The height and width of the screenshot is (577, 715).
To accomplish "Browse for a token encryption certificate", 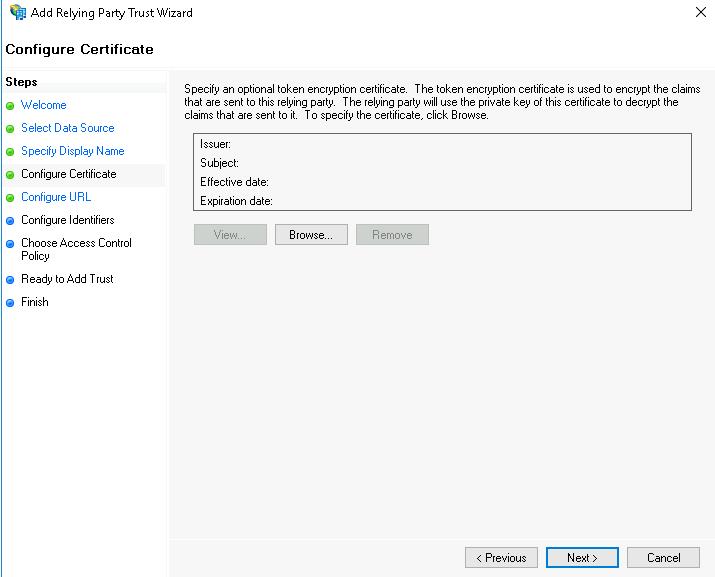I will coord(311,235).
